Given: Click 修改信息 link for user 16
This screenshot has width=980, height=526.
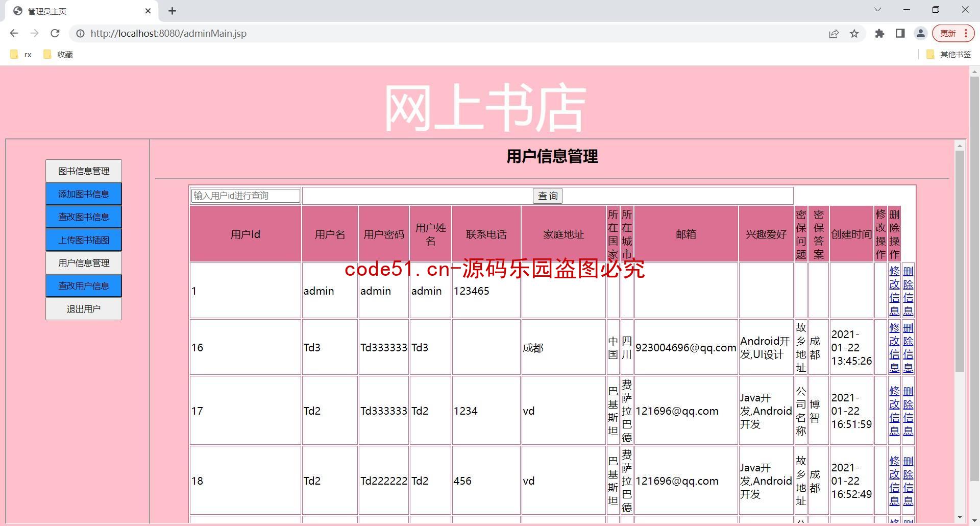Looking at the screenshot, I should tap(894, 347).
